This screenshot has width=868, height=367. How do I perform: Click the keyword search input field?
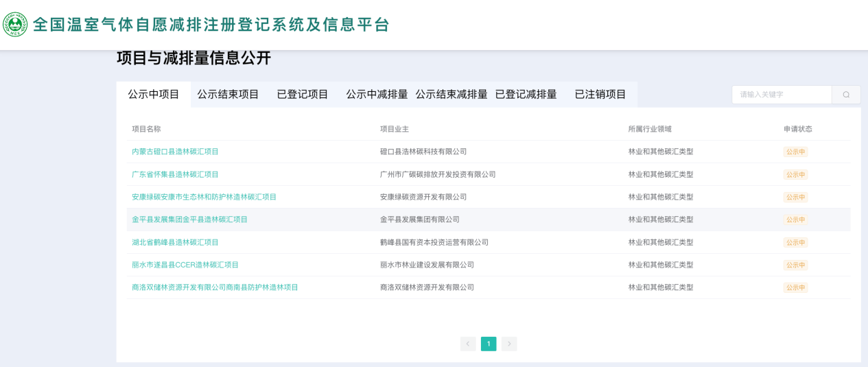coord(782,95)
